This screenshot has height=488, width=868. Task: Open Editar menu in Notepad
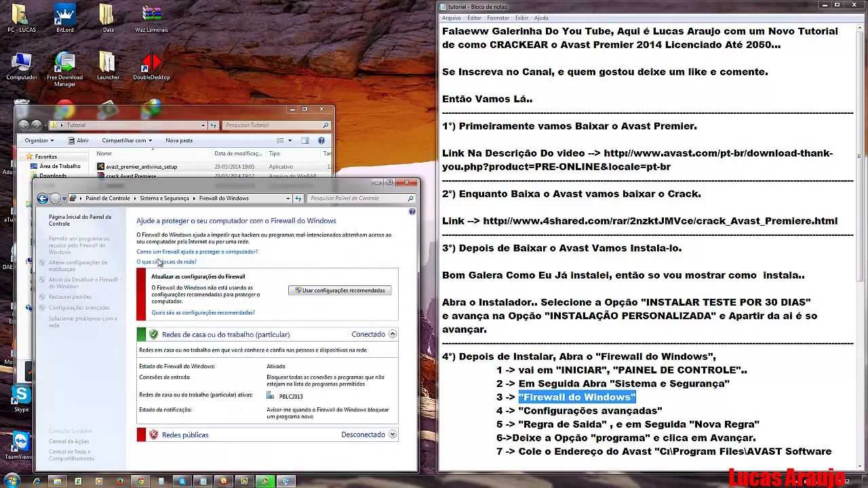[475, 18]
